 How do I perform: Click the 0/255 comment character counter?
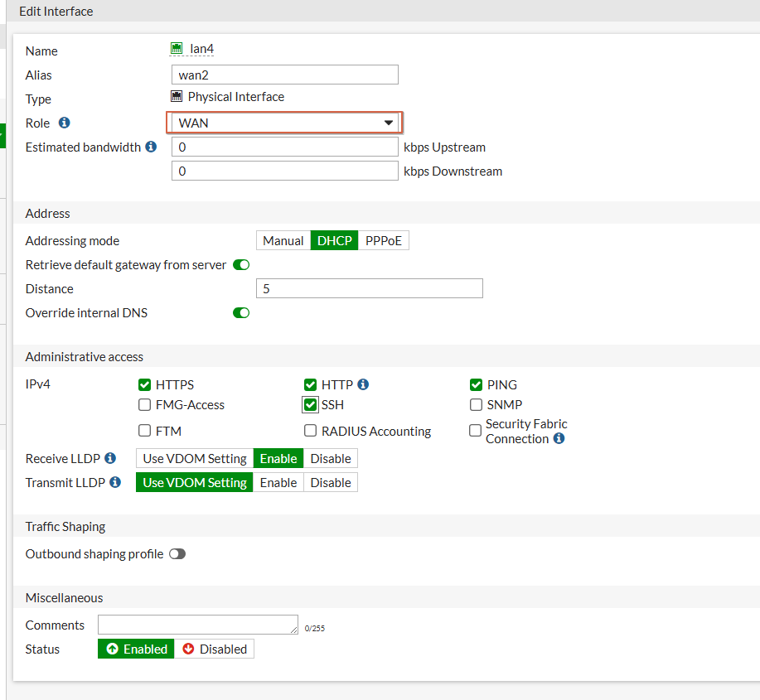(x=315, y=628)
